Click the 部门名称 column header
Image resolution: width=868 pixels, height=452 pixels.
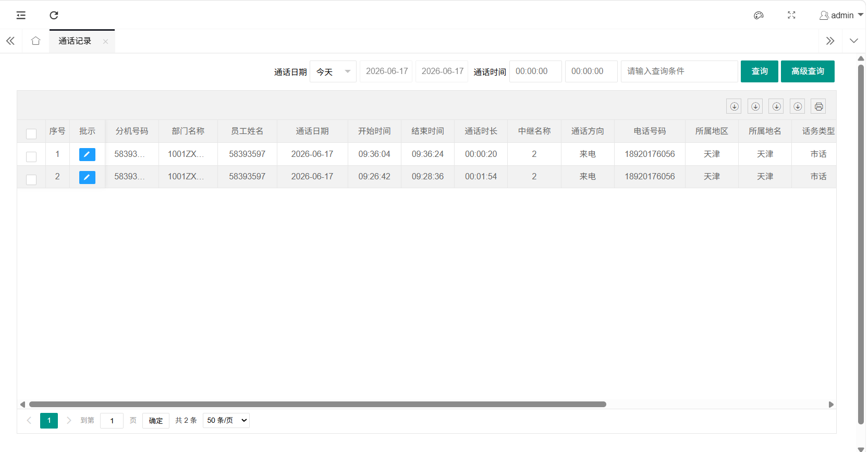point(188,131)
